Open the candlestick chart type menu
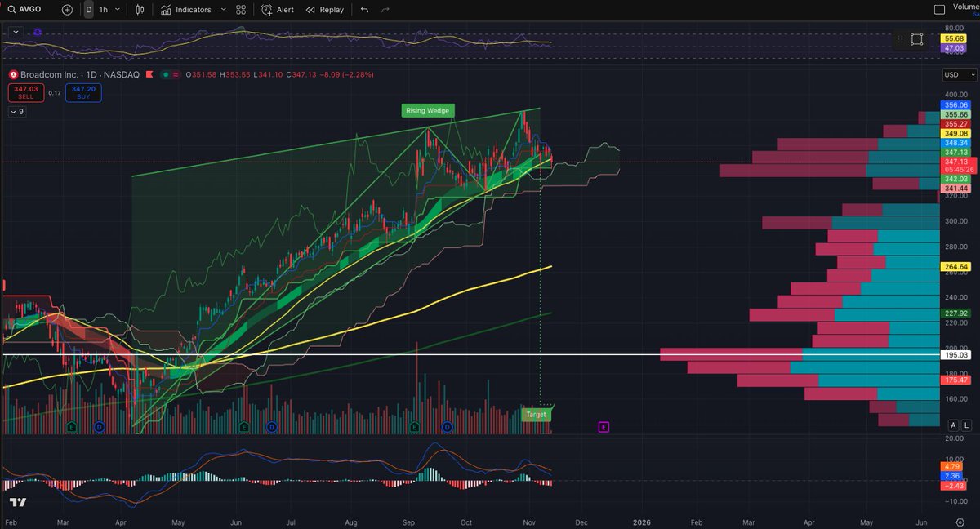Image resolution: width=980 pixels, height=529 pixels. tap(140, 10)
